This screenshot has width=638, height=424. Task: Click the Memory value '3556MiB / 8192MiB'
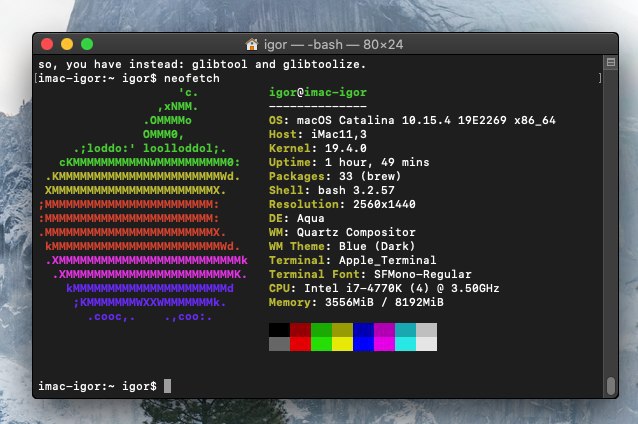click(384, 302)
